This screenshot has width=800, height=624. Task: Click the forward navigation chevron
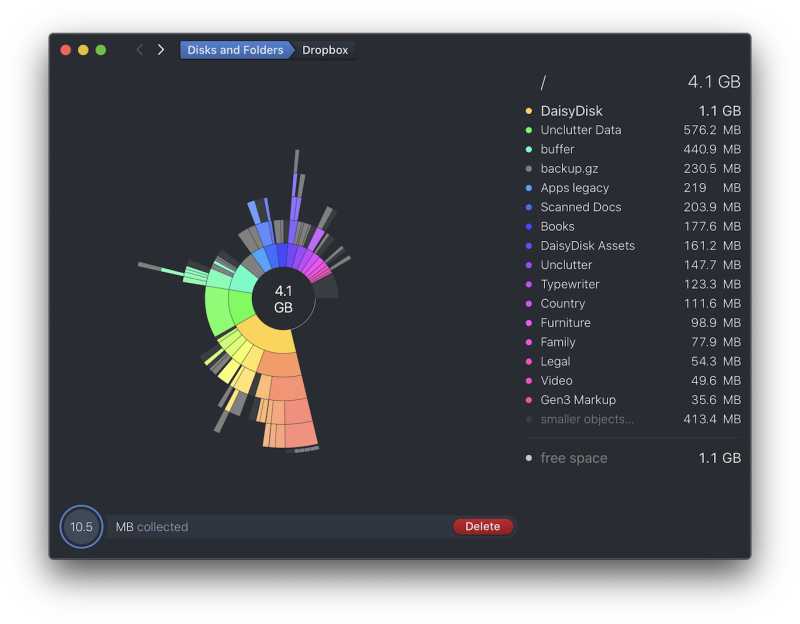(x=160, y=49)
